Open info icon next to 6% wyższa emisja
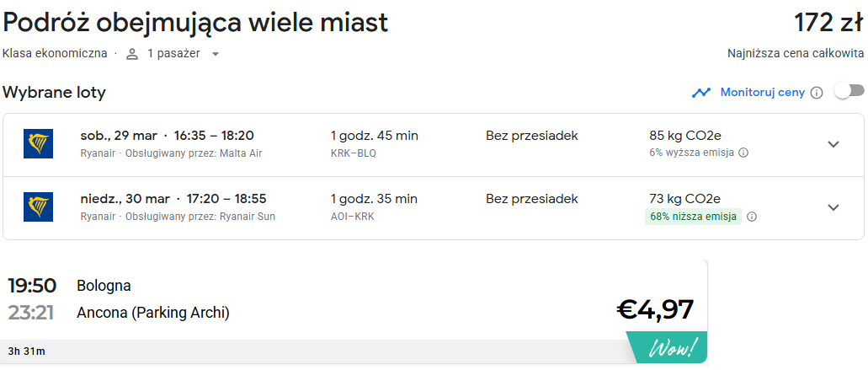Image resolution: width=868 pixels, height=370 pixels. pyautogui.click(x=744, y=153)
